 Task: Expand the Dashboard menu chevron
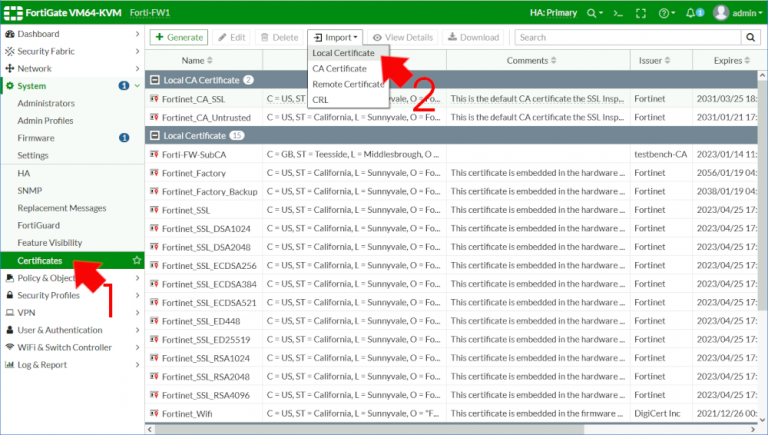click(x=137, y=34)
